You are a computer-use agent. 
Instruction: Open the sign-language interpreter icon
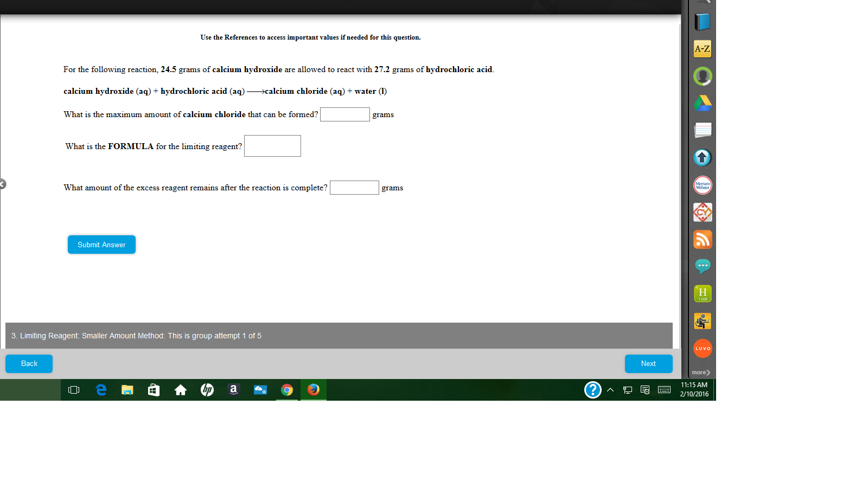(702, 321)
